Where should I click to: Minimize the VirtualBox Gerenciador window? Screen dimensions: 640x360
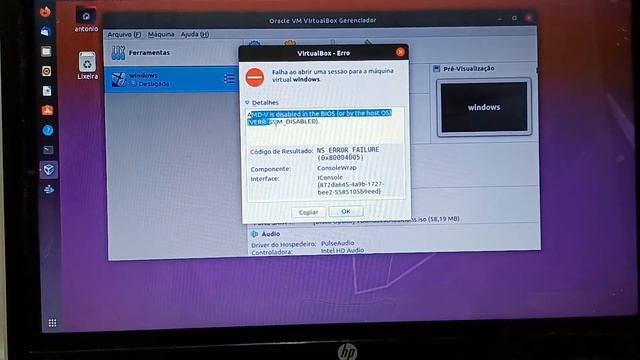[x=500, y=18]
